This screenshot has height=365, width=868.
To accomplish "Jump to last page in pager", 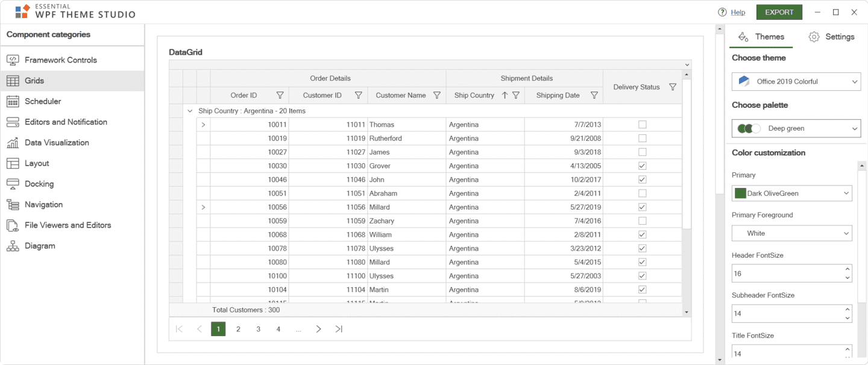I will click(339, 329).
